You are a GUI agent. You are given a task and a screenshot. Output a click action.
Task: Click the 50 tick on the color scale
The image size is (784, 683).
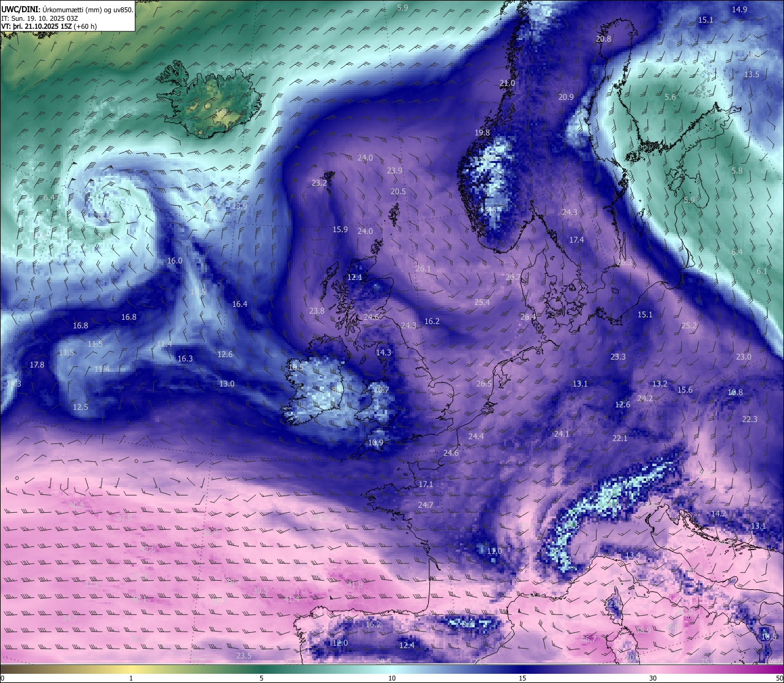(x=779, y=678)
